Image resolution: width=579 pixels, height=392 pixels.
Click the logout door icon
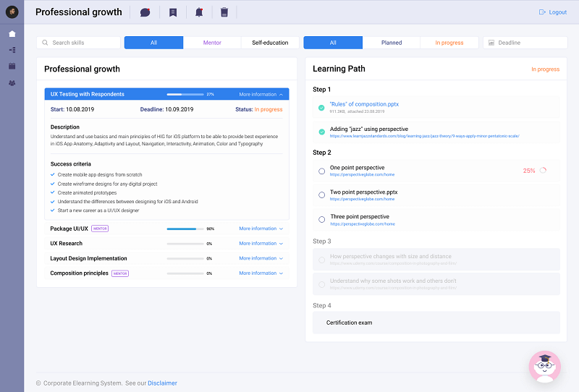(542, 12)
